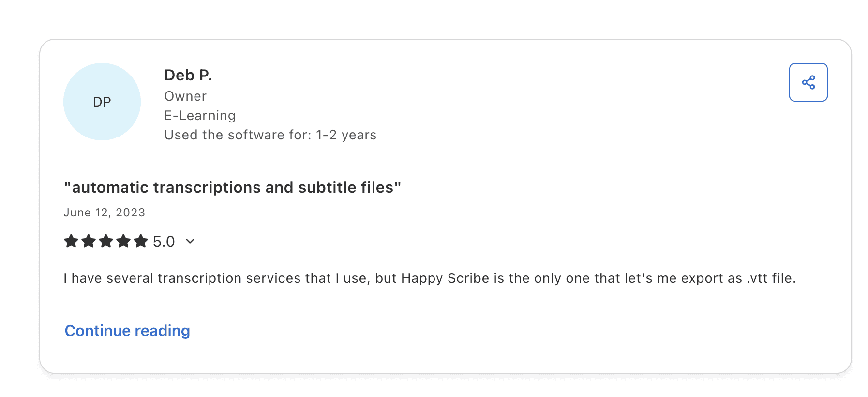This screenshot has height=397, width=868.
Task: Select the June 12, 2023 date text
Action: click(x=105, y=212)
